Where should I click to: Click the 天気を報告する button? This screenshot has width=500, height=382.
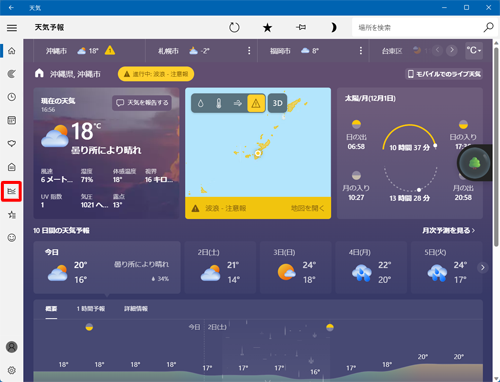(x=142, y=103)
